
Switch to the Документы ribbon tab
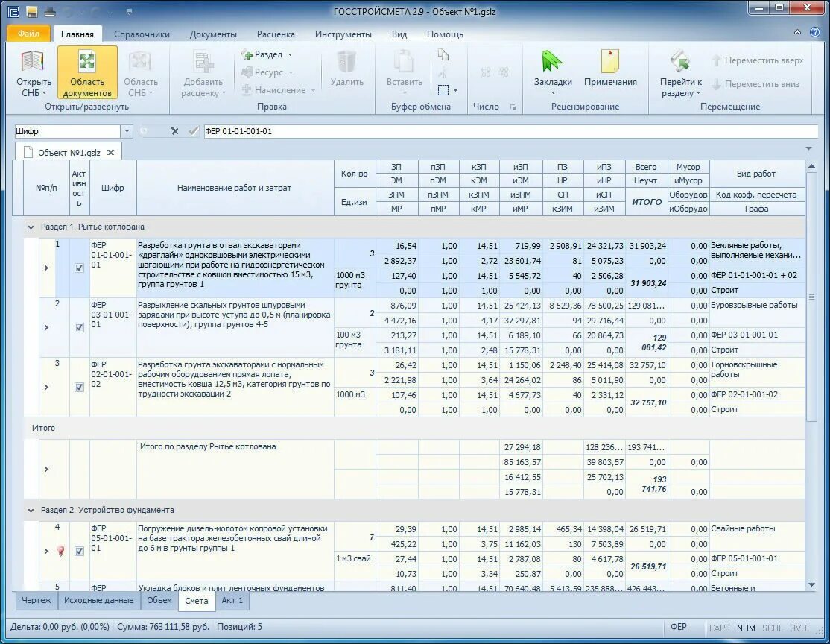click(213, 34)
